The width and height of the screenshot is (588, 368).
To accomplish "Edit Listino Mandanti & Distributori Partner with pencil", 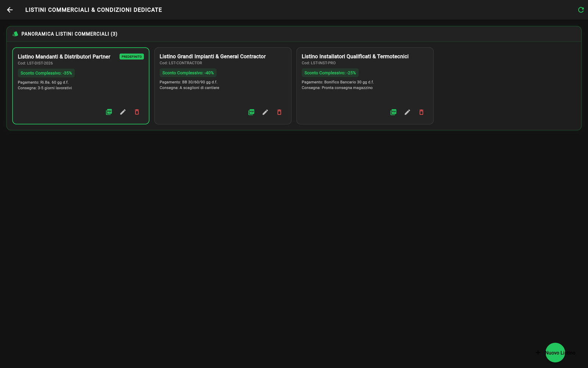I will 123,112.
